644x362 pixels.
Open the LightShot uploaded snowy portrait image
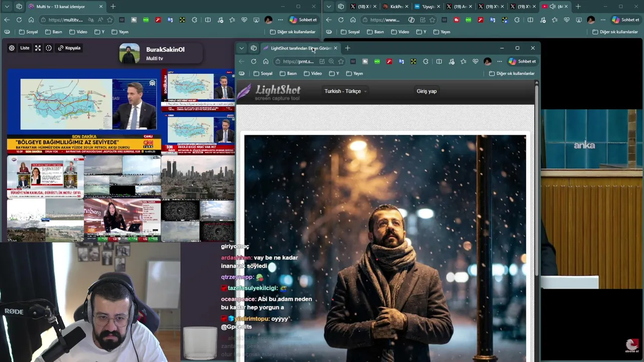[385, 248]
